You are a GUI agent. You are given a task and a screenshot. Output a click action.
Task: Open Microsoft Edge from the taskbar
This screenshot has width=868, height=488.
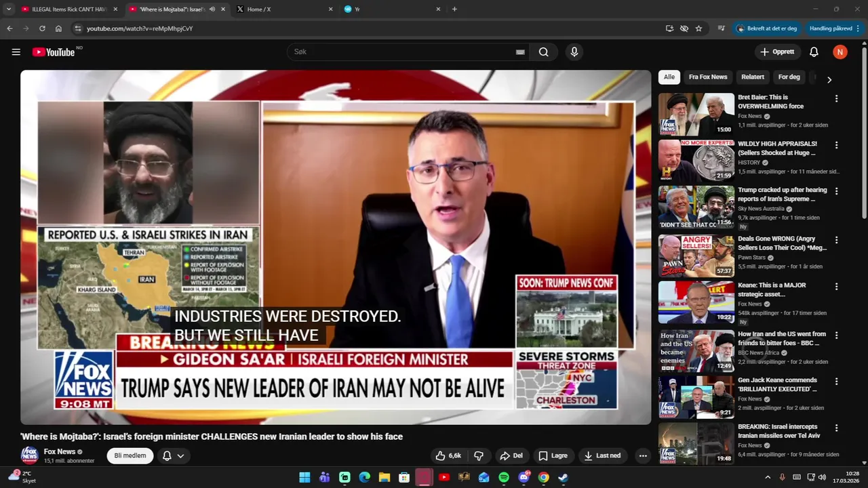coord(365,477)
